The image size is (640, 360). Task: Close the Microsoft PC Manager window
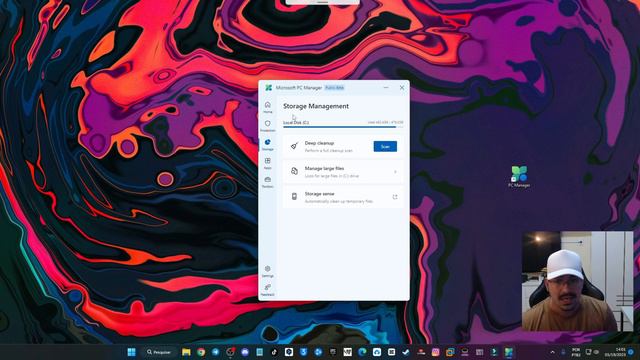[x=402, y=87]
